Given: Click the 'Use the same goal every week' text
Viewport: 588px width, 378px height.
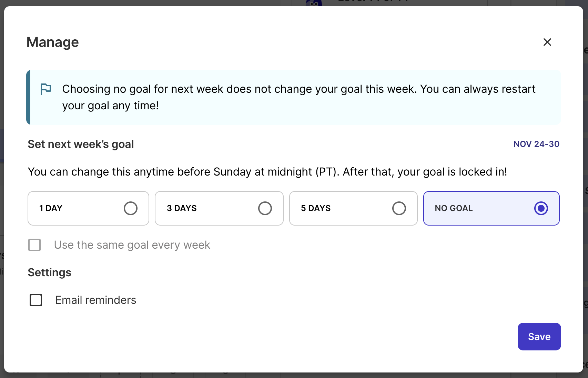Looking at the screenshot, I should 132,245.
